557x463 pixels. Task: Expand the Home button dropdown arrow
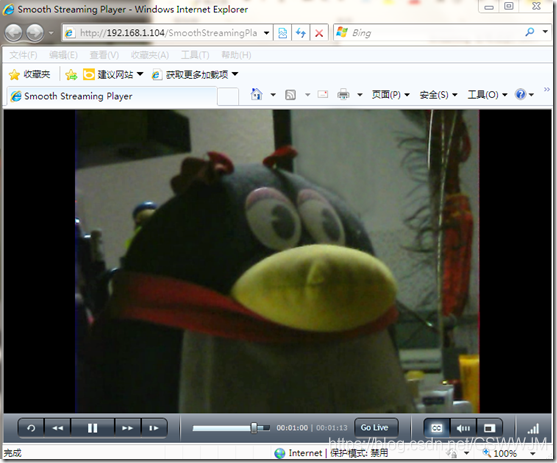(273, 95)
